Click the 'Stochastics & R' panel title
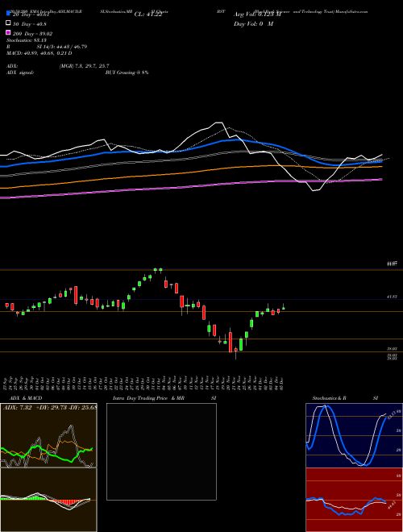The image size is (403, 532). [x=329, y=398]
